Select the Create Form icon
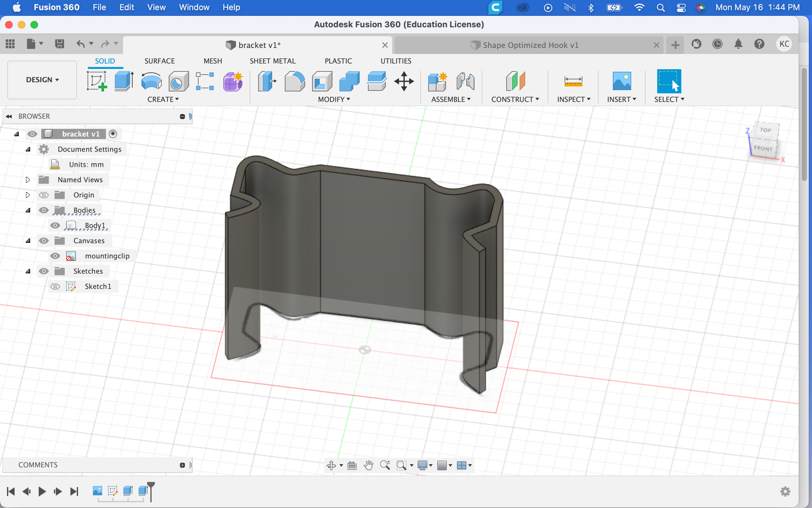This screenshot has width=812, height=508. tap(232, 81)
